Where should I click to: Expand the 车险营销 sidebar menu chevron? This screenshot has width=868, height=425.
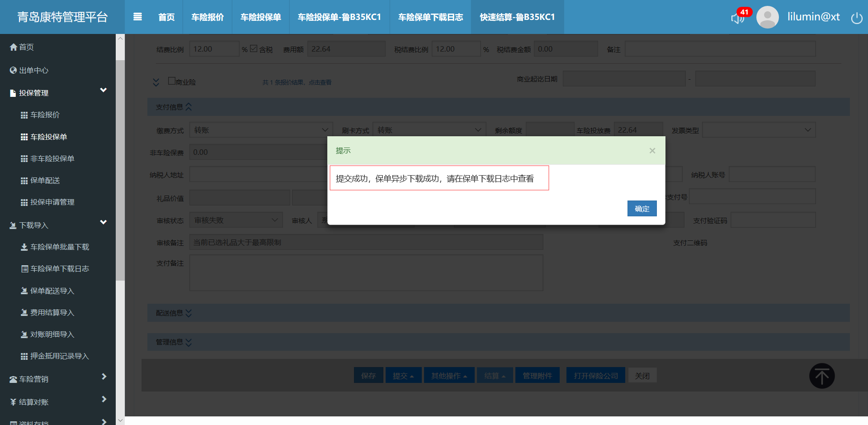(x=104, y=377)
